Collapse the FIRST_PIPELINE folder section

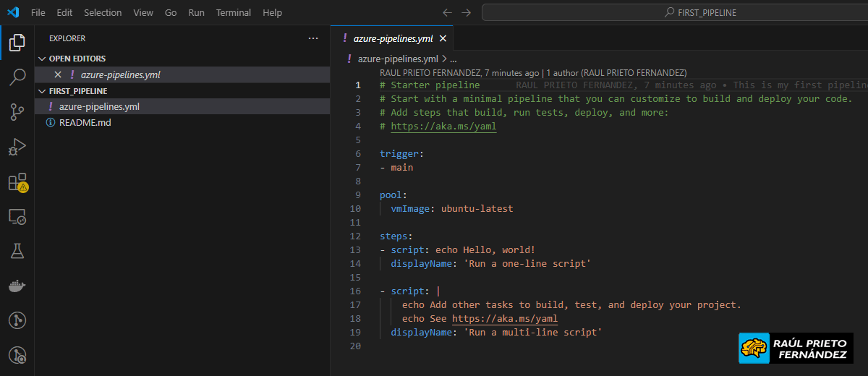[42, 91]
